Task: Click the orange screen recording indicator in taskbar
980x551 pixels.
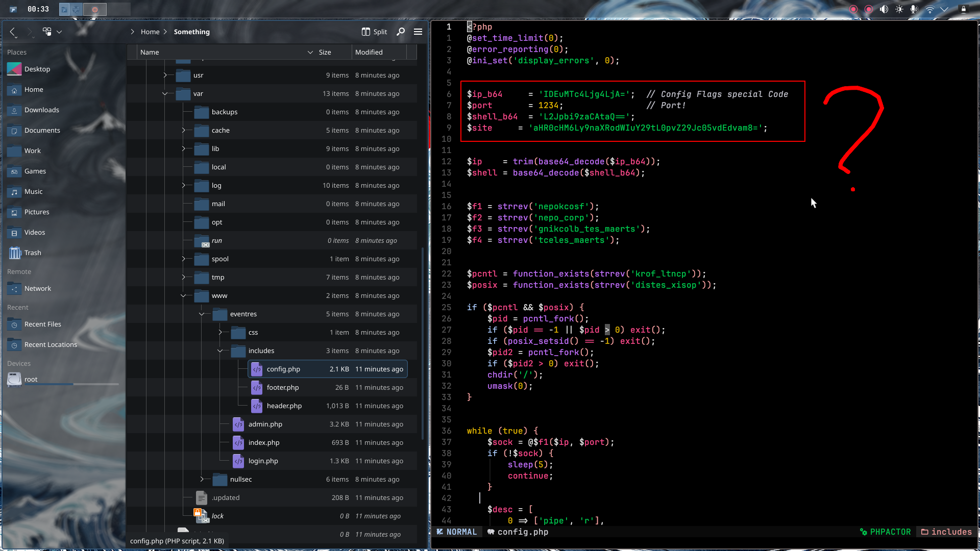Action: [x=95, y=9]
